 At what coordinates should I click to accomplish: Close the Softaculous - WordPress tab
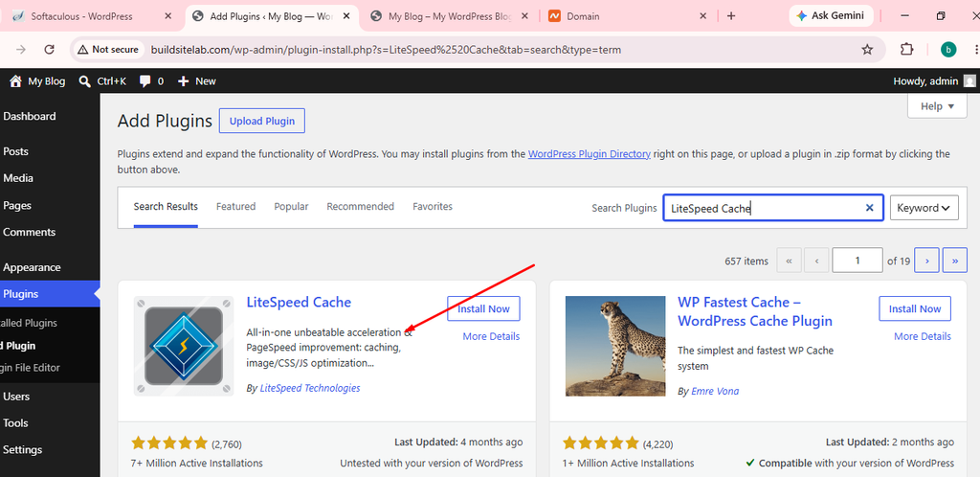click(167, 16)
